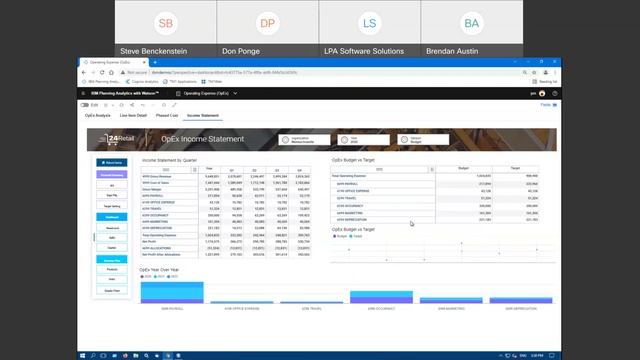Screen dimensions: 640x360
Task: Open the IBM Planning Analytics bookmark
Action: [x=101, y=82]
